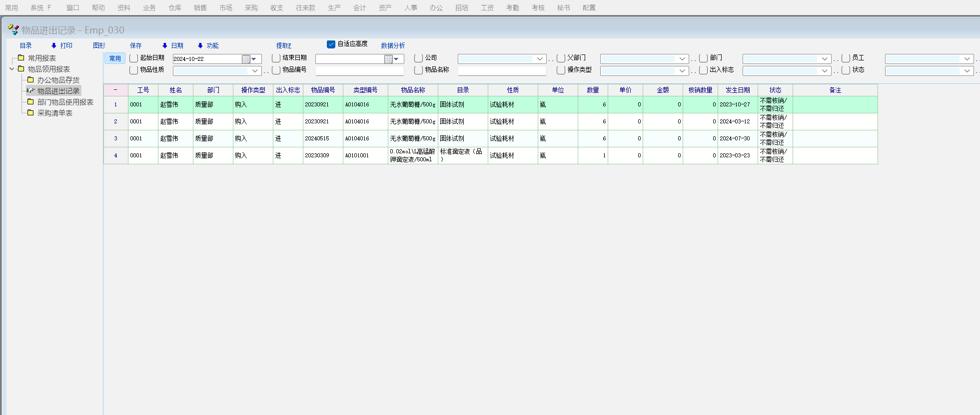
Task: Expand the 物品性质 dropdown list
Action: point(255,71)
